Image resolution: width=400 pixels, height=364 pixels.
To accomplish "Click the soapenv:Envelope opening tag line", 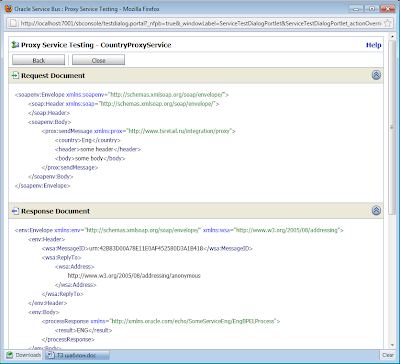I will pyautogui.click(x=122, y=95).
